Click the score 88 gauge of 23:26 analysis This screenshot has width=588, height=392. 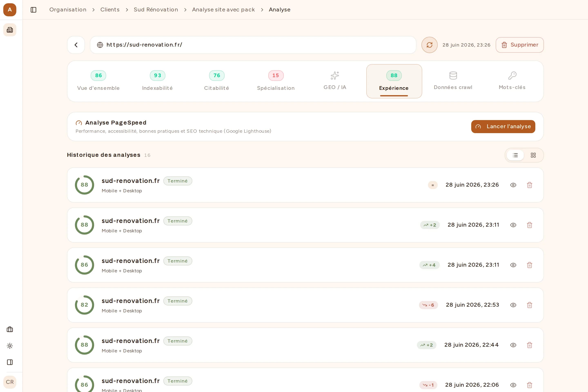point(85,185)
